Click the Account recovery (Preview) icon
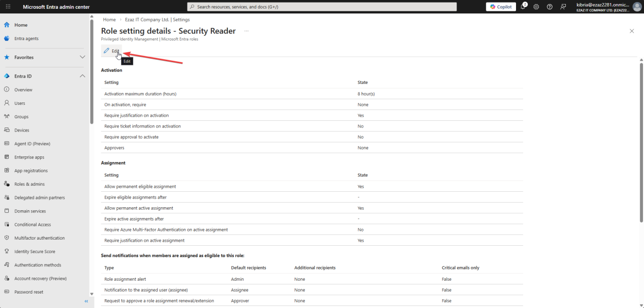 point(7,278)
